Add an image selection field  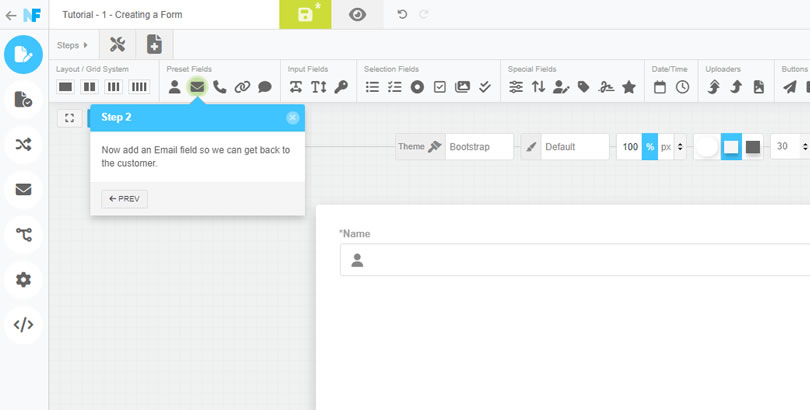[x=462, y=87]
